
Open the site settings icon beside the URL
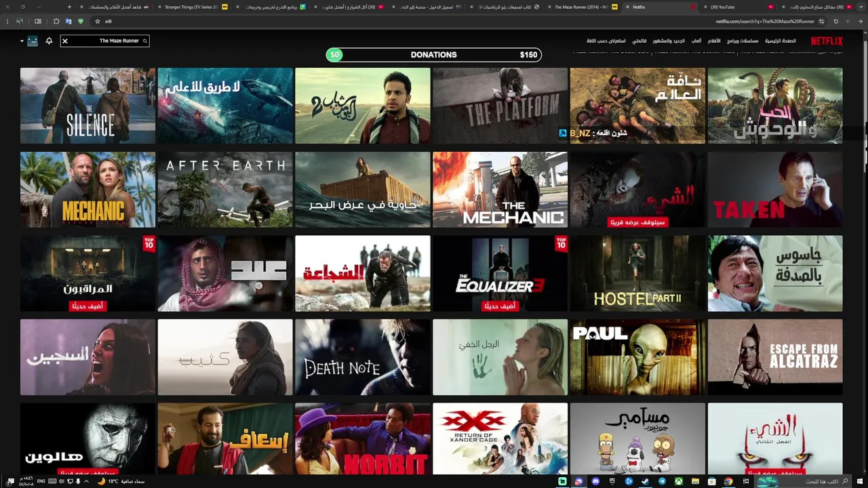click(821, 21)
